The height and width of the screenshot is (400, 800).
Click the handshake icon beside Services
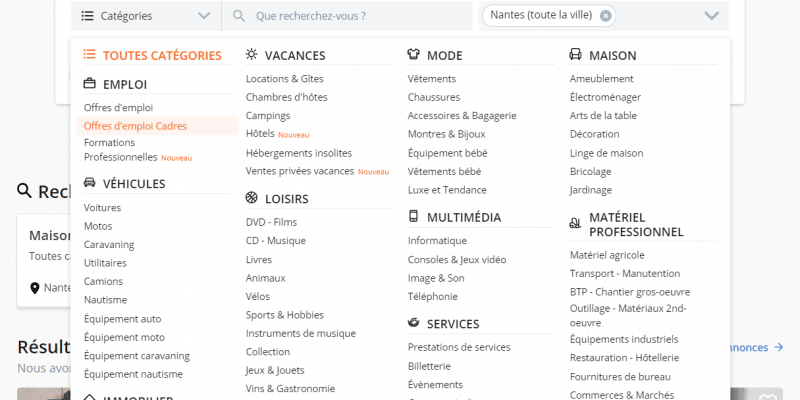[x=414, y=323]
